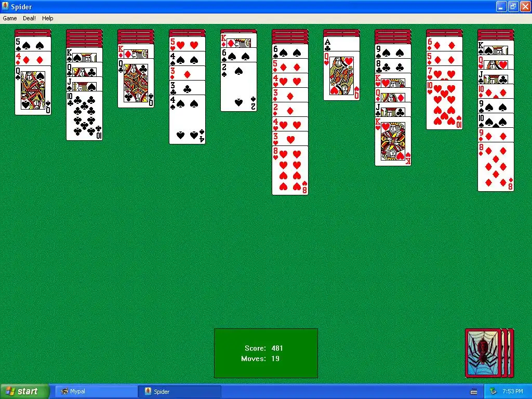This screenshot has width=532, height=399.
Task: Pick up the 8 of hearts card
Action: click(x=290, y=170)
